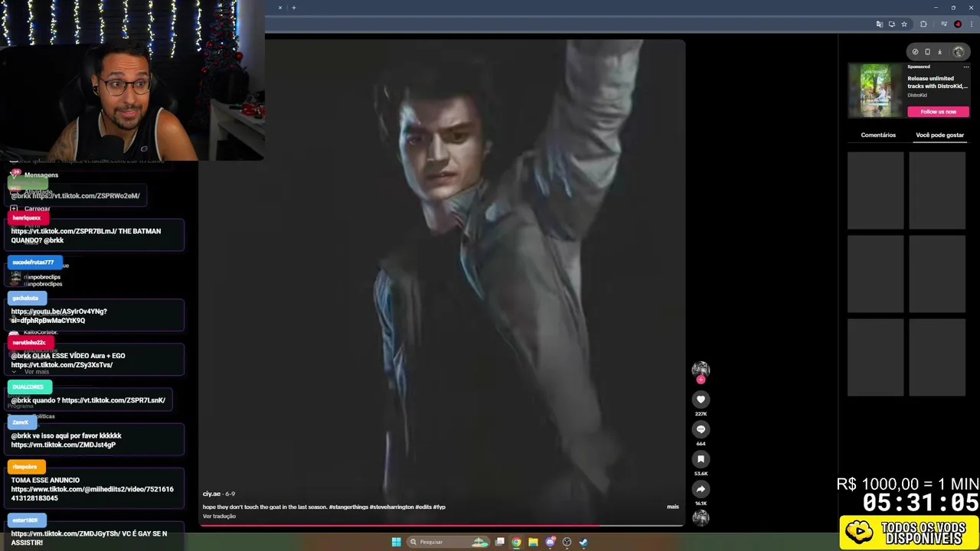Open ZamX's vm.tiktok.com link
980x551 pixels.
click(63, 445)
